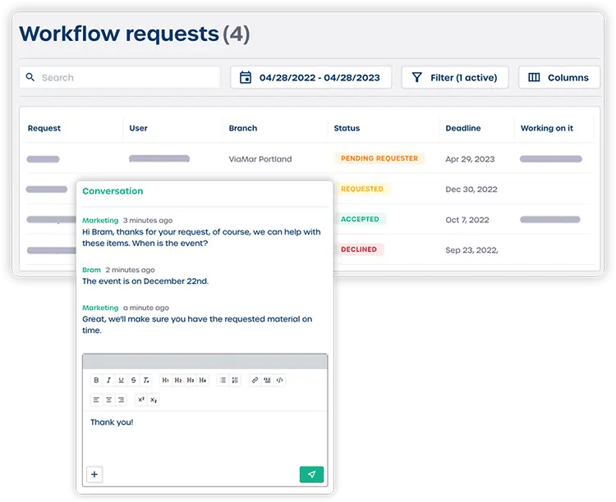Sort by the Deadline column header
This screenshot has width=616, height=502.
[463, 128]
